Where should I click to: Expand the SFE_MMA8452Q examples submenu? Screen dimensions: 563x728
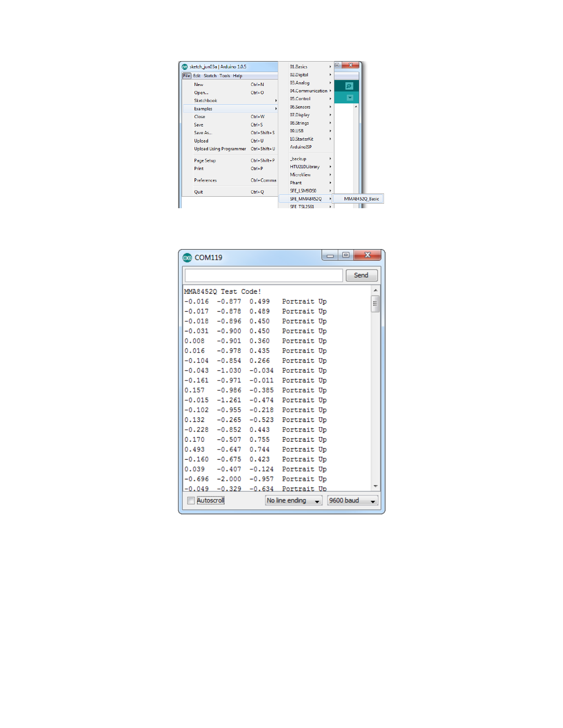pos(306,199)
